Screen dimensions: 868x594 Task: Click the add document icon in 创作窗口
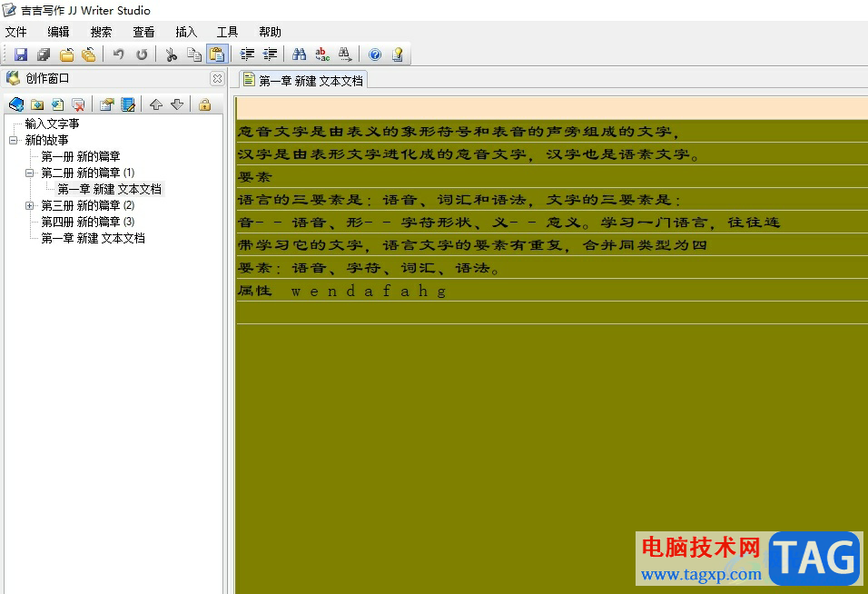click(57, 104)
